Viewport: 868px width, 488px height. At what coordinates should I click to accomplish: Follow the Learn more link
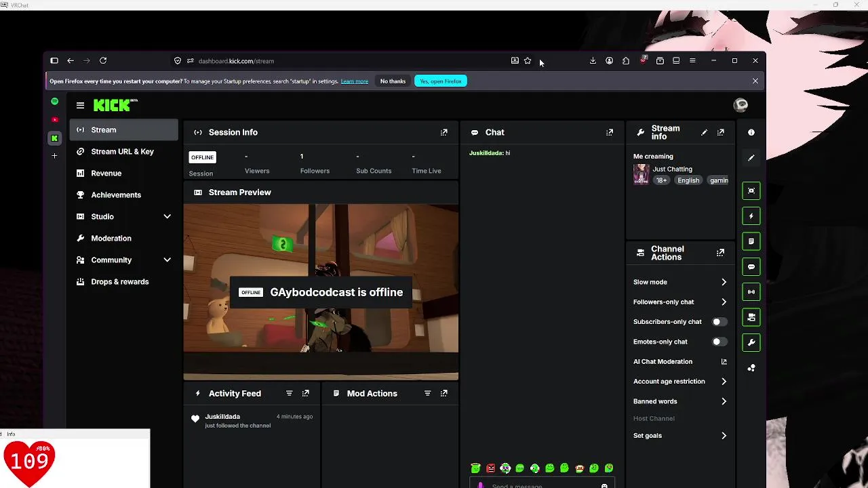pos(354,81)
